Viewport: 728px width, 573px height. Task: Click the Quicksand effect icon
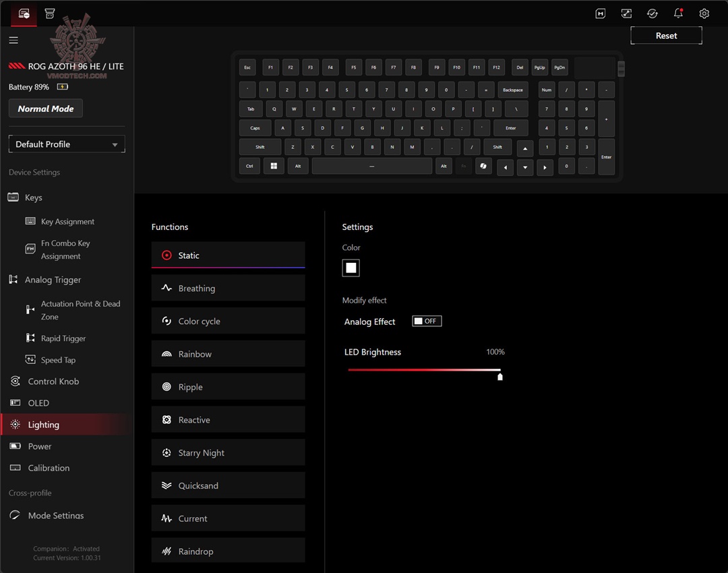pos(166,485)
